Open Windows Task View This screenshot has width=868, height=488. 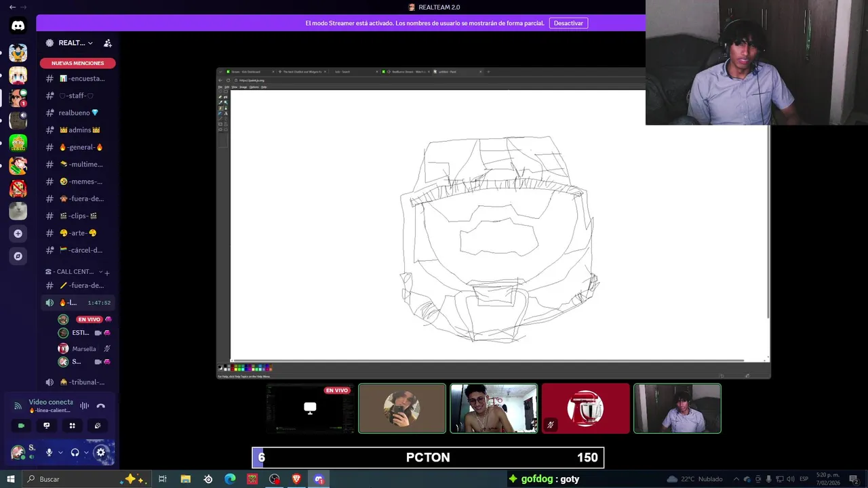(x=163, y=479)
